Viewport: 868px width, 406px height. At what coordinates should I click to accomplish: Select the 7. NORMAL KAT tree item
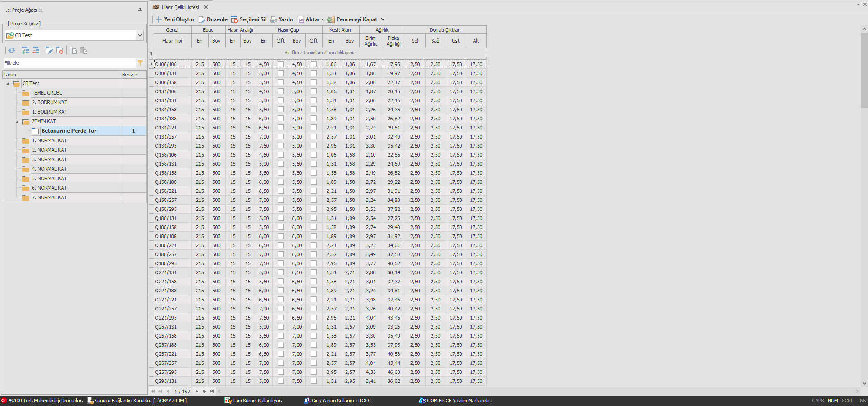pyautogui.click(x=49, y=197)
